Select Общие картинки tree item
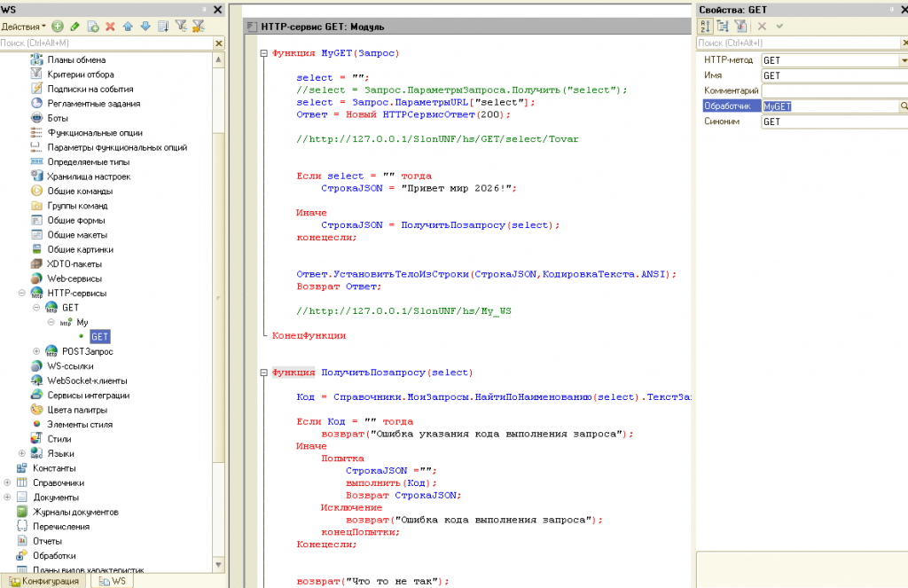The image size is (908, 588). [x=81, y=250]
